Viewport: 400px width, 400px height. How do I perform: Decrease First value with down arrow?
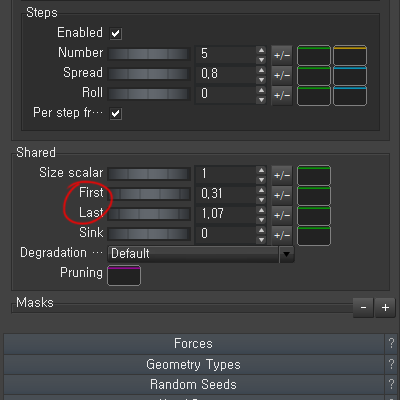coord(261,199)
